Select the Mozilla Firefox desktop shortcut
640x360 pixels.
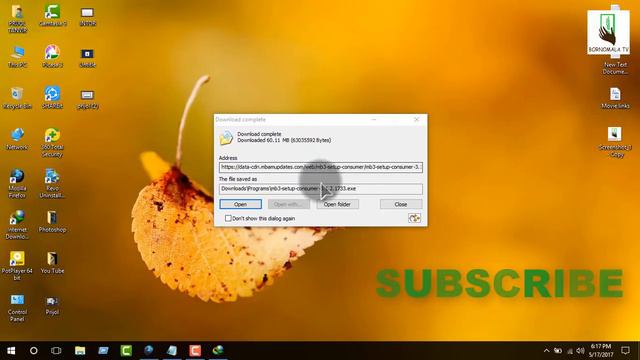pyautogui.click(x=17, y=184)
